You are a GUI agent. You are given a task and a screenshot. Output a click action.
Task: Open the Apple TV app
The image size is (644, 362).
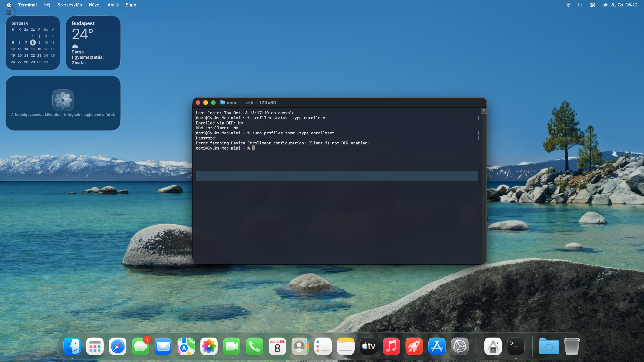point(369,346)
